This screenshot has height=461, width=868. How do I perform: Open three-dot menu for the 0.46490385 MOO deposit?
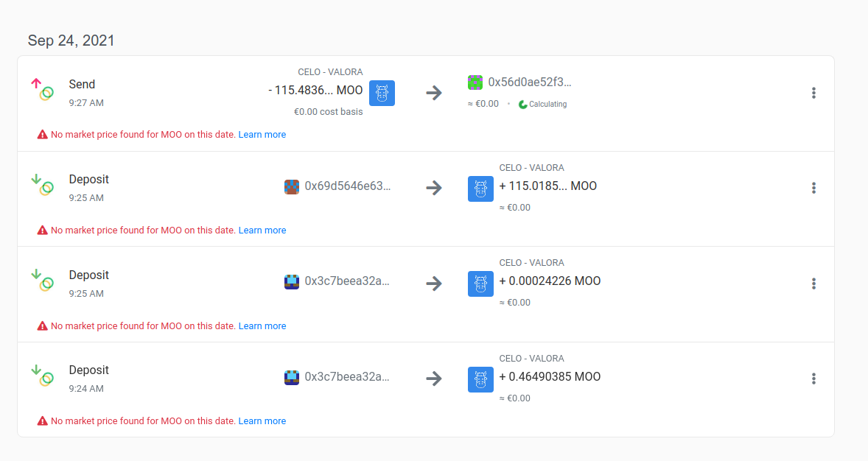coord(813,379)
